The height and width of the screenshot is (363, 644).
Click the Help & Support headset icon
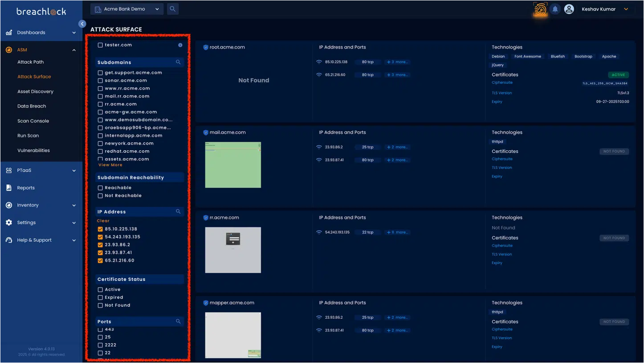click(9, 240)
